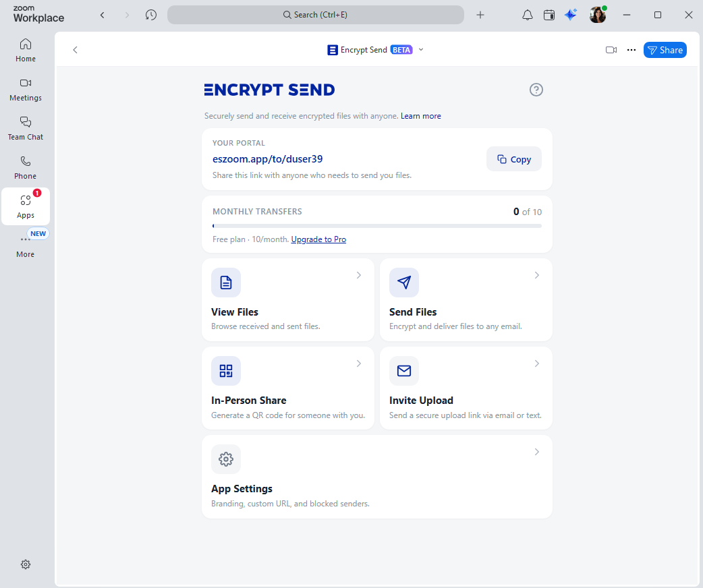Open the Upgrade to Pro link

coord(318,239)
